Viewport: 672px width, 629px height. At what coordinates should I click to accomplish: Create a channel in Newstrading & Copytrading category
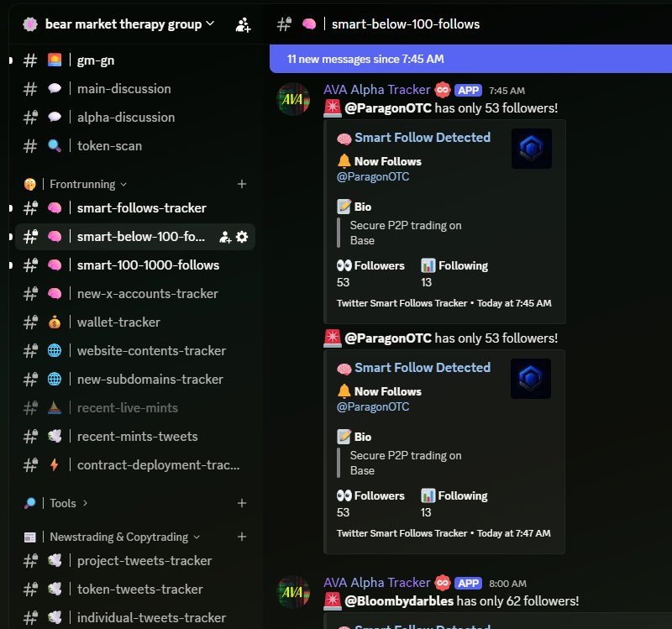[x=242, y=537]
